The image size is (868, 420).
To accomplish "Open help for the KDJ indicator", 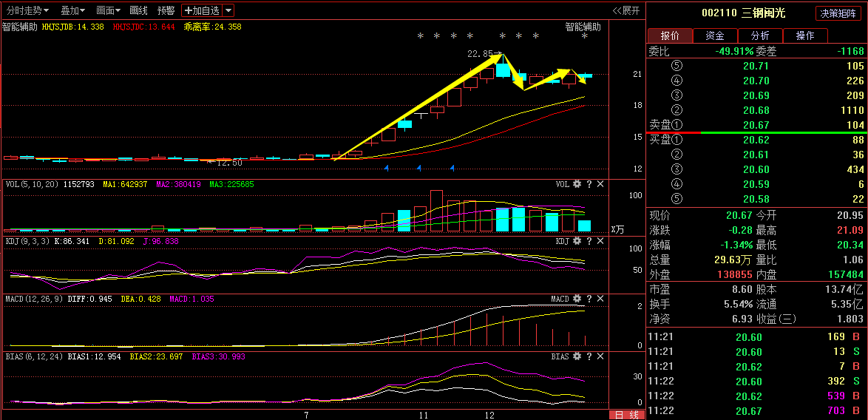I will (x=589, y=241).
